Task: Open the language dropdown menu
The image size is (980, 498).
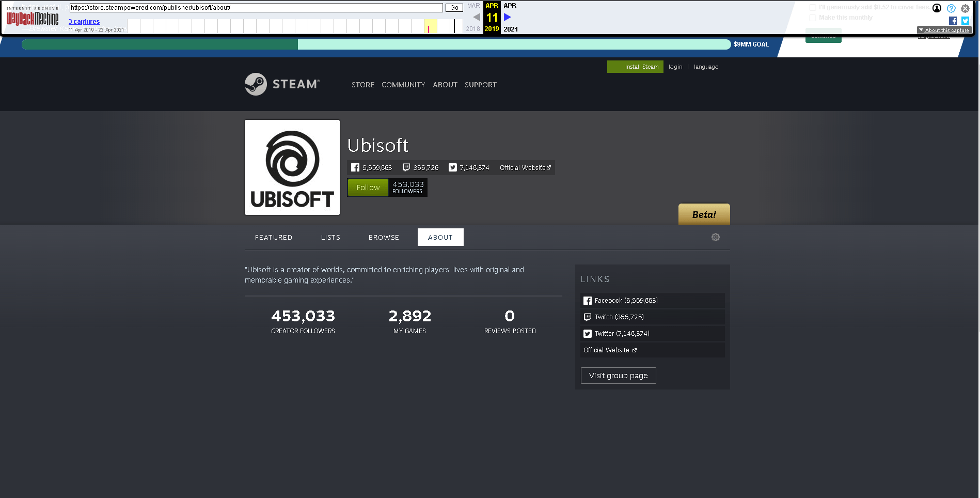Action: (x=706, y=67)
